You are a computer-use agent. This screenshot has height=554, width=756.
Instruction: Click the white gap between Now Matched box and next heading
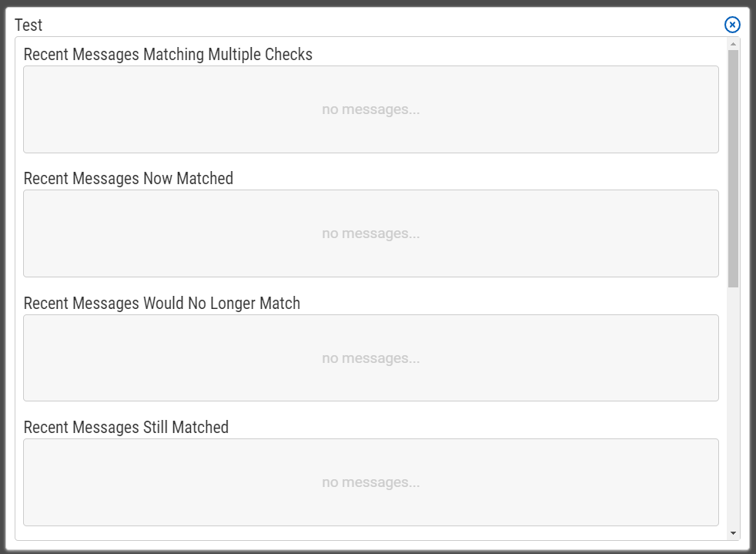click(371, 286)
